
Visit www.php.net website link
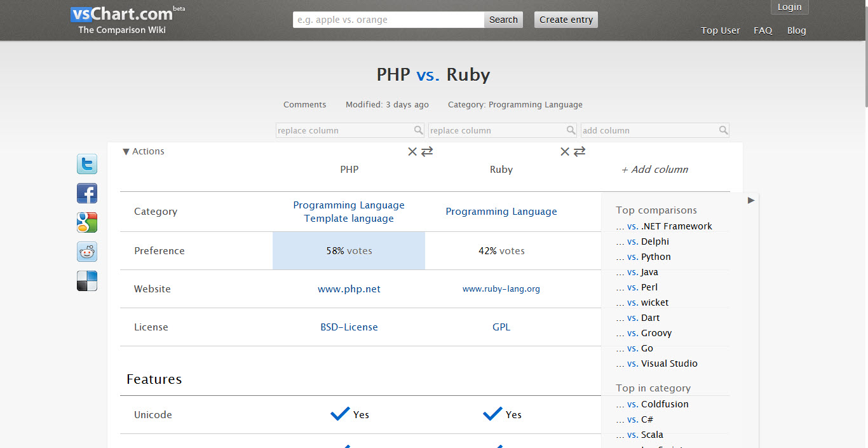tap(349, 289)
